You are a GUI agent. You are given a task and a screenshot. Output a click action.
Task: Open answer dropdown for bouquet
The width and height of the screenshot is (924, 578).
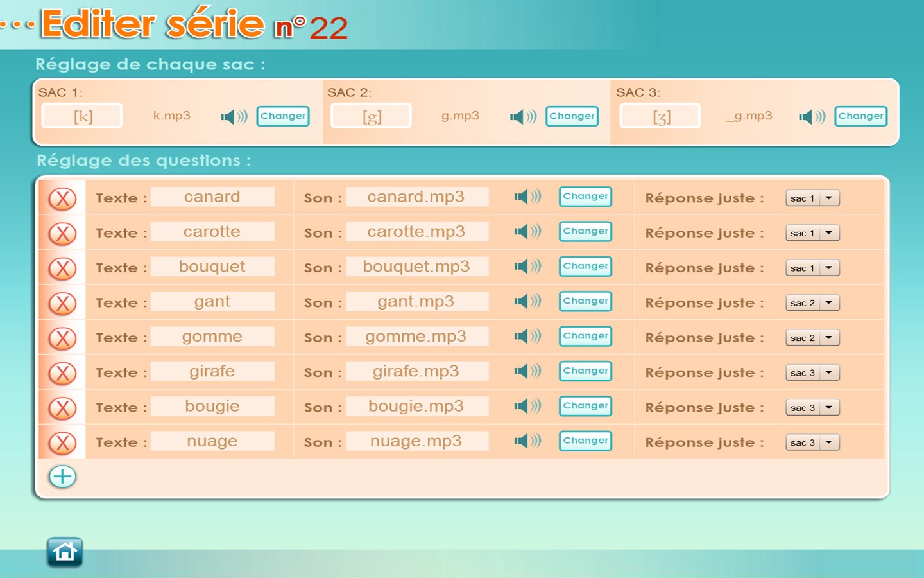click(x=812, y=268)
